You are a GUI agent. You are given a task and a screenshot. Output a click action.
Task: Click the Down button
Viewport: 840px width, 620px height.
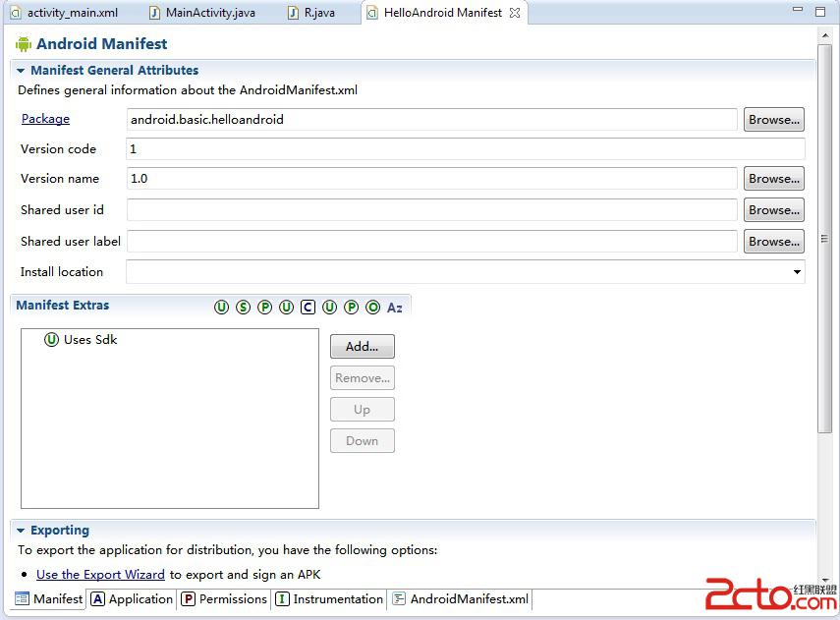(363, 440)
